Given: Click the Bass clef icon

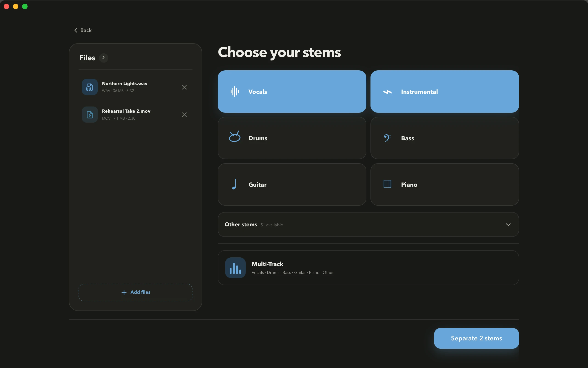Looking at the screenshot, I should click(387, 138).
